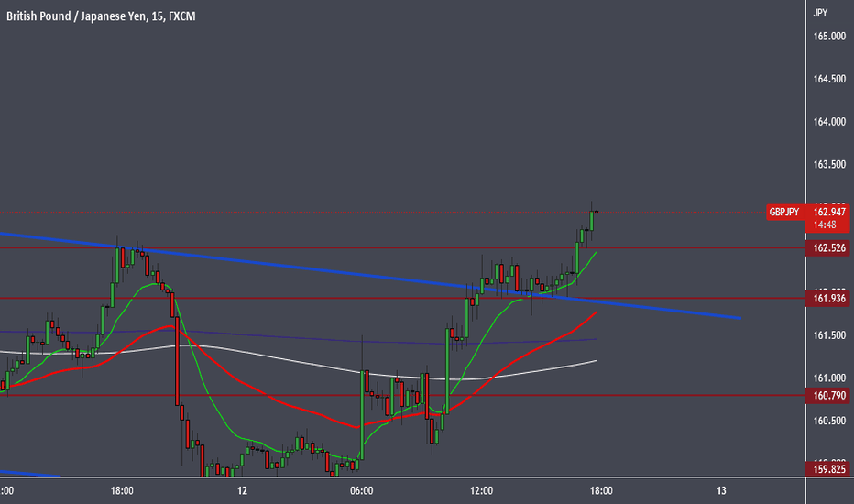Click the 13 date label on time axis
Viewport: 854px width, 504px height.
point(721,491)
